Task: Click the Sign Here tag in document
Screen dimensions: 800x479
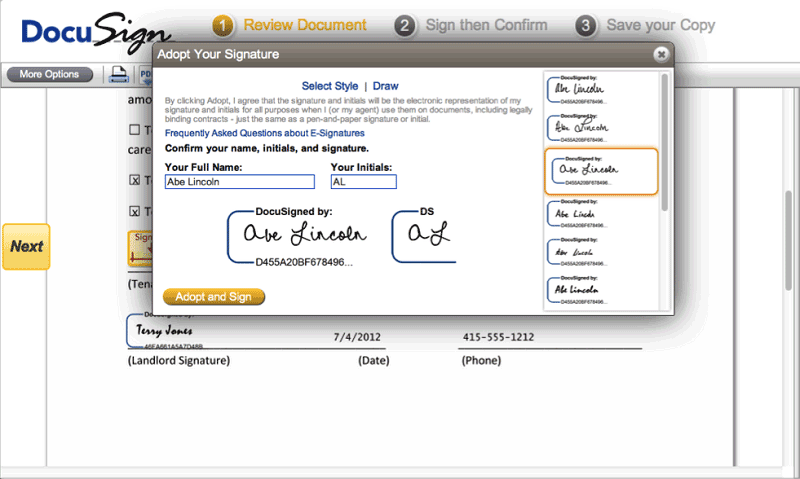Action: pyautogui.click(x=141, y=248)
